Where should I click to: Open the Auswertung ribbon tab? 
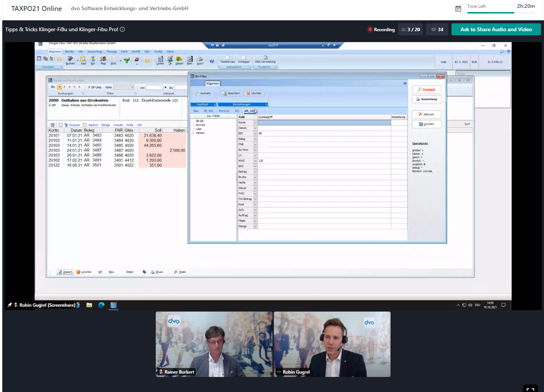(x=95, y=51)
